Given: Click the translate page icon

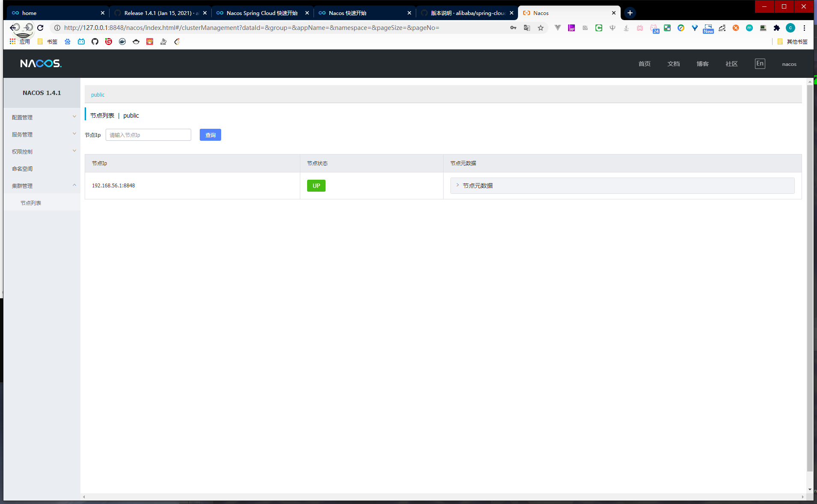Looking at the screenshot, I should pos(527,28).
